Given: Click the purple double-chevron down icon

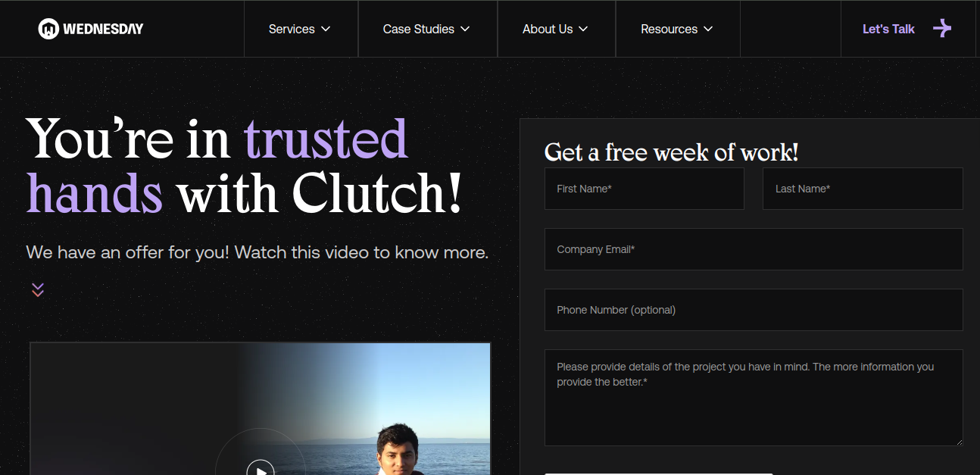Looking at the screenshot, I should tap(38, 289).
